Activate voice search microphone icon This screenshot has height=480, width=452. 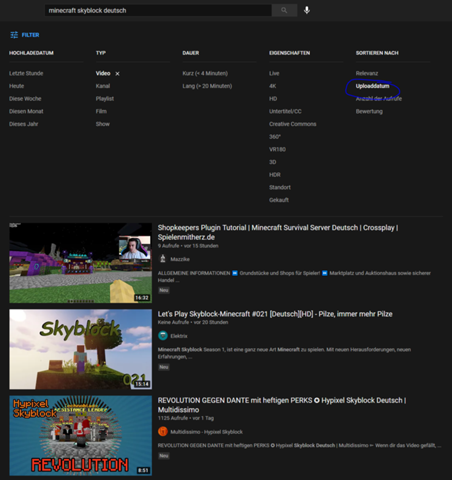click(307, 10)
